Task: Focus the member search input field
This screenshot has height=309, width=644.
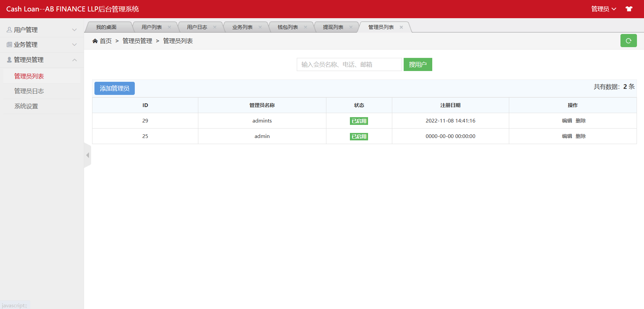Action: [x=349, y=64]
